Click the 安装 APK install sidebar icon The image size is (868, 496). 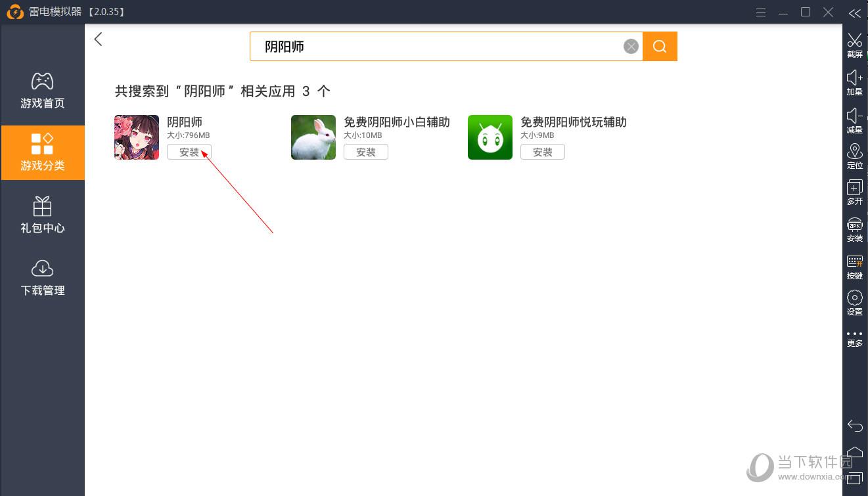(x=854, y=229)
